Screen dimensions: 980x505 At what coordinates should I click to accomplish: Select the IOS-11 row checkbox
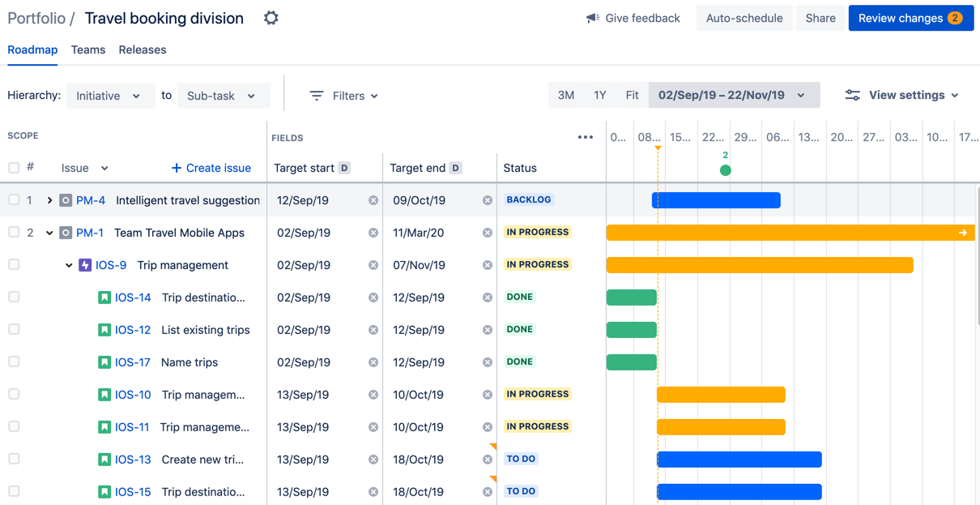pos(14,426)
